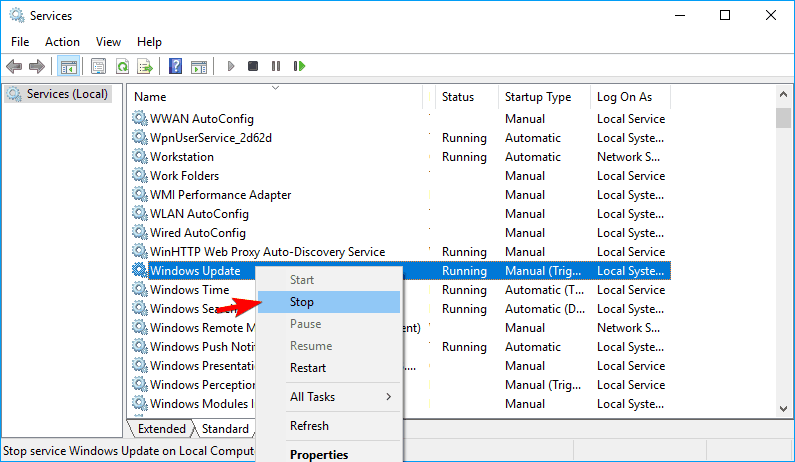The width and height of the screenshot is (795, 462).
Task: Select the Work Folders service row
Action: (184, 176)
